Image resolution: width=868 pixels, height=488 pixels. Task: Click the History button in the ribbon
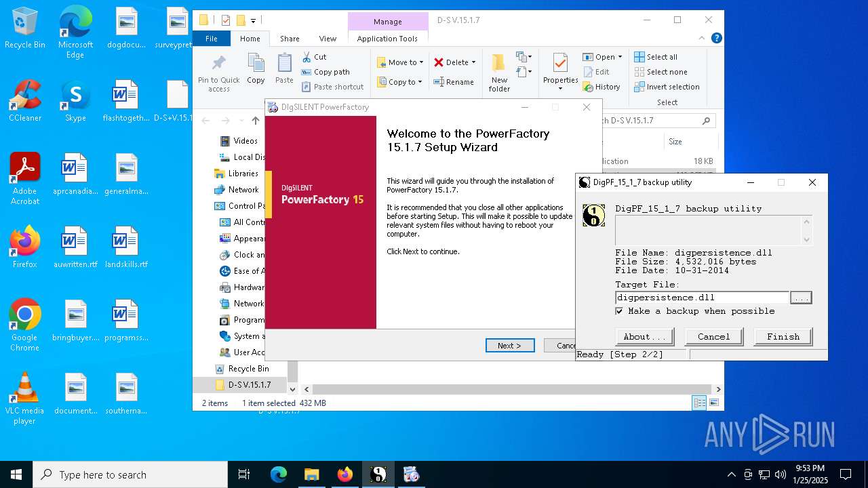[601, 87]
